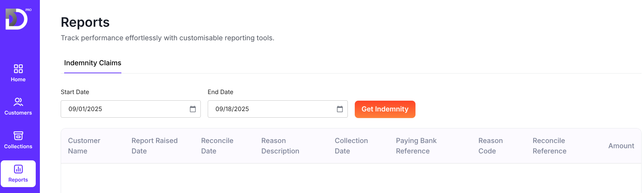Image resolution: width=644 pixels, height=193 pixels.
Task: Click the Reconcile Reference column header
Action: coord(549,146)
